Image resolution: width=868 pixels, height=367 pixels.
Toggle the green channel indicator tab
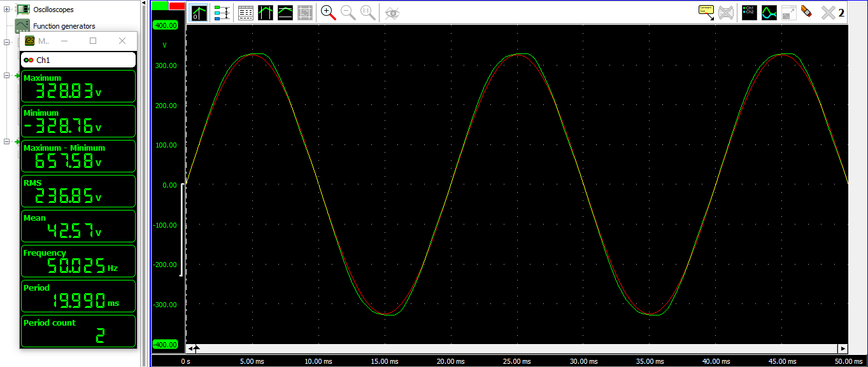pyautogui.click(x=160, y=5)
